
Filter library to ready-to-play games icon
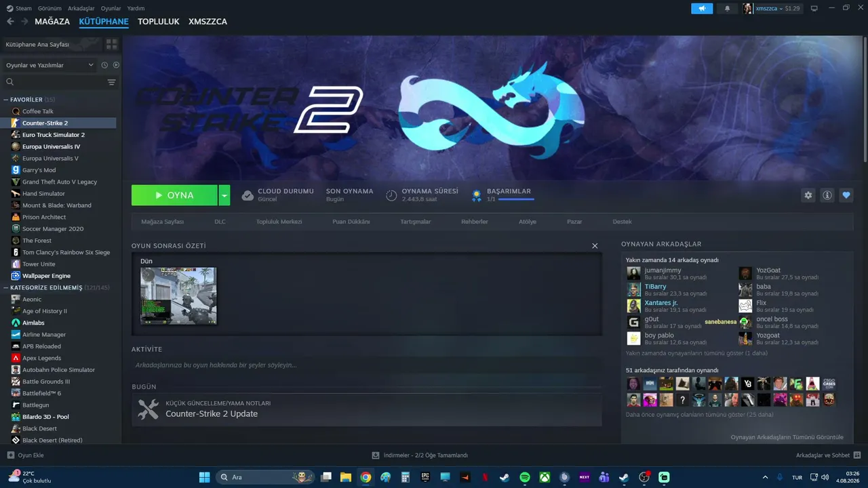(x=116, y=65)
